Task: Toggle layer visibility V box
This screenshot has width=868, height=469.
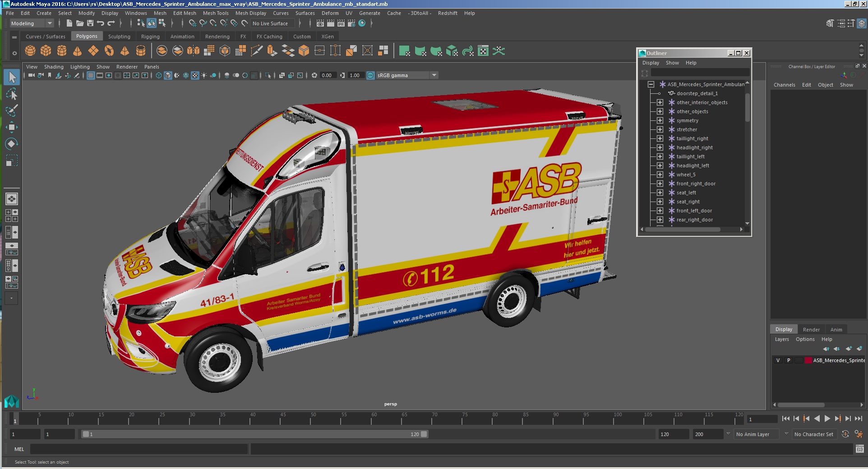Action: [778, 360]
